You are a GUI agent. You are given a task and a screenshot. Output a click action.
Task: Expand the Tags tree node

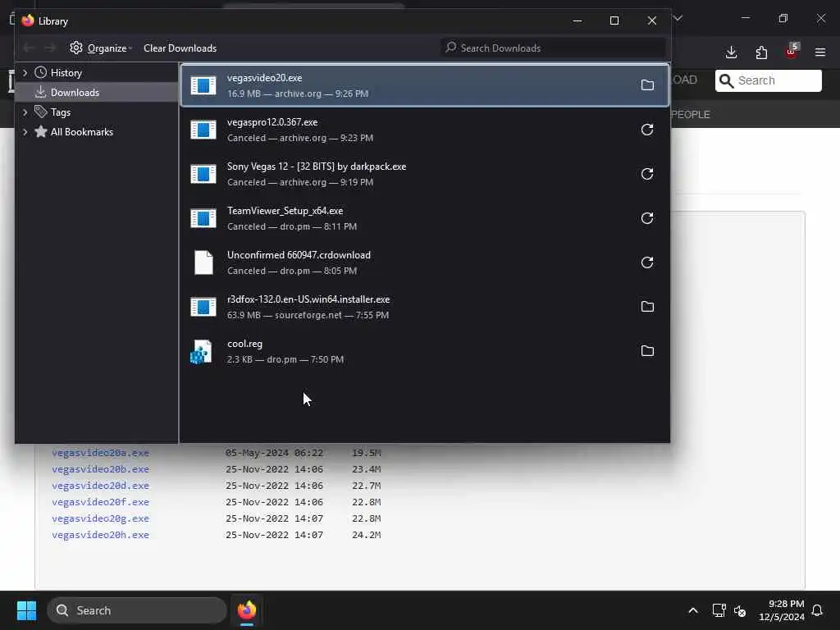coord(25,112)
